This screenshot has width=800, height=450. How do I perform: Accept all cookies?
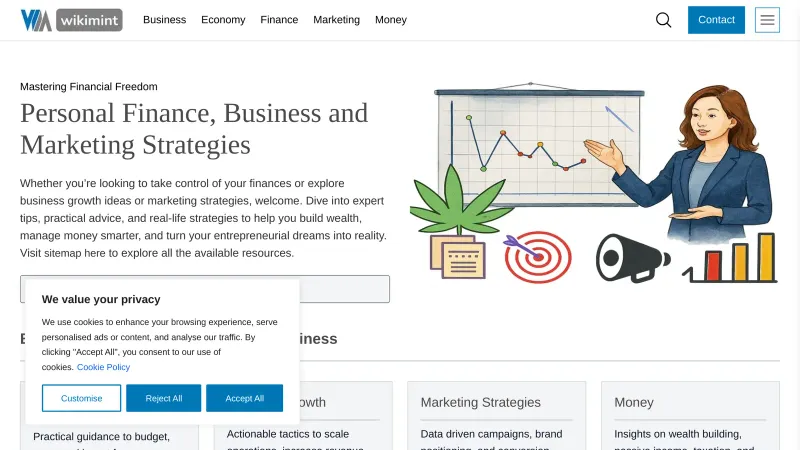click(x=244, y=398)
